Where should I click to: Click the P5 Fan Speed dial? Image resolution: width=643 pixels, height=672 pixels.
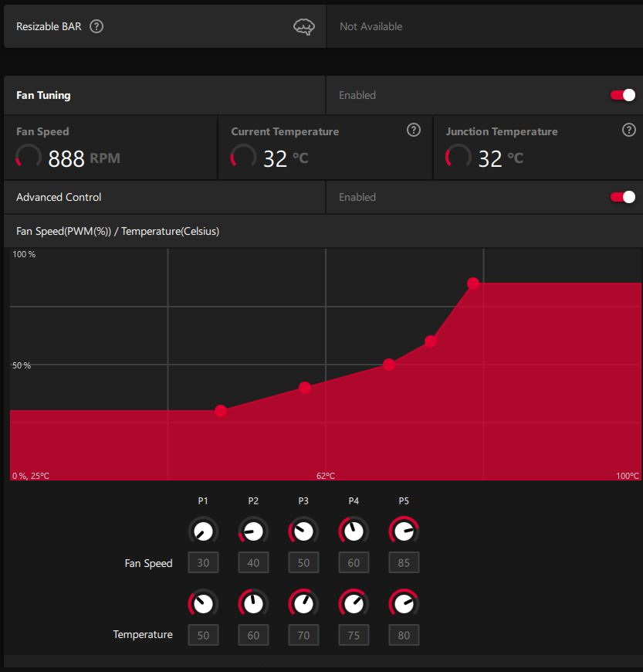click(x=404, y=531)
